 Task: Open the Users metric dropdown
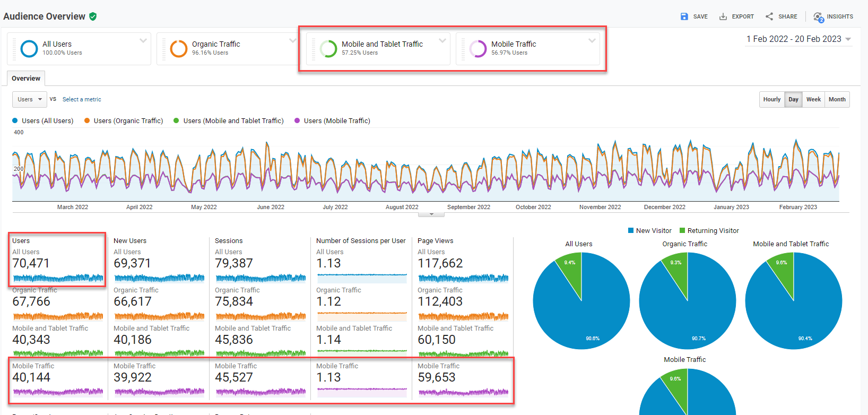pos(30,99)
